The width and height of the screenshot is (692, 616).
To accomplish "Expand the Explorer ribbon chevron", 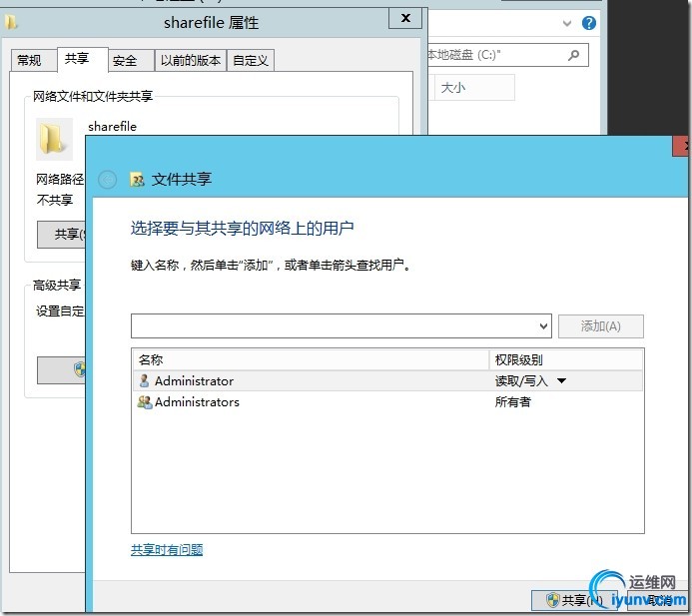I will 567,23.
